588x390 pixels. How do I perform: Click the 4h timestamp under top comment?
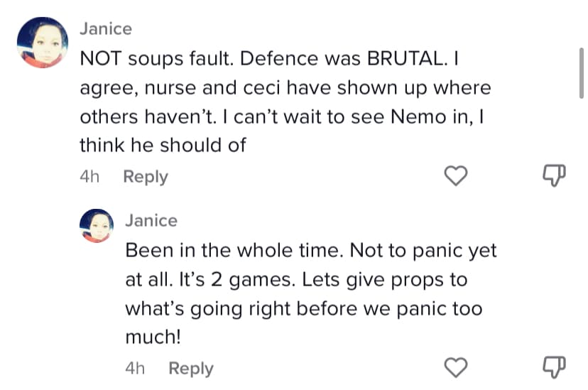click(89, 177)
